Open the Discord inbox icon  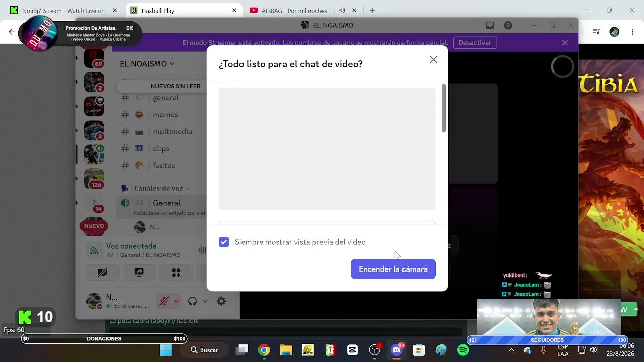pyautogui.click(x=490, y=25)
